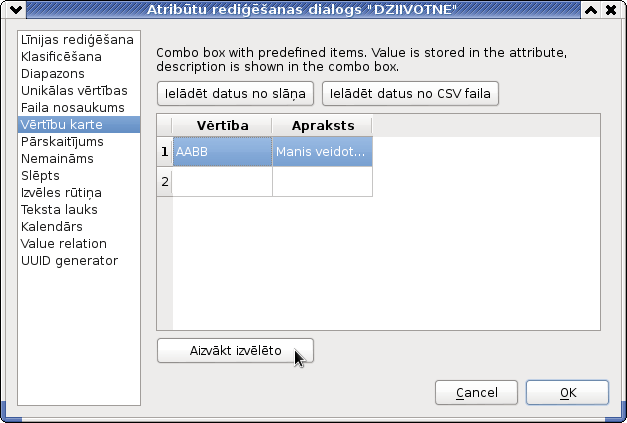This screenshot has width=627, height=423.
Task: Sort by the Apraksts column header
Action: (x=322, y=126)
